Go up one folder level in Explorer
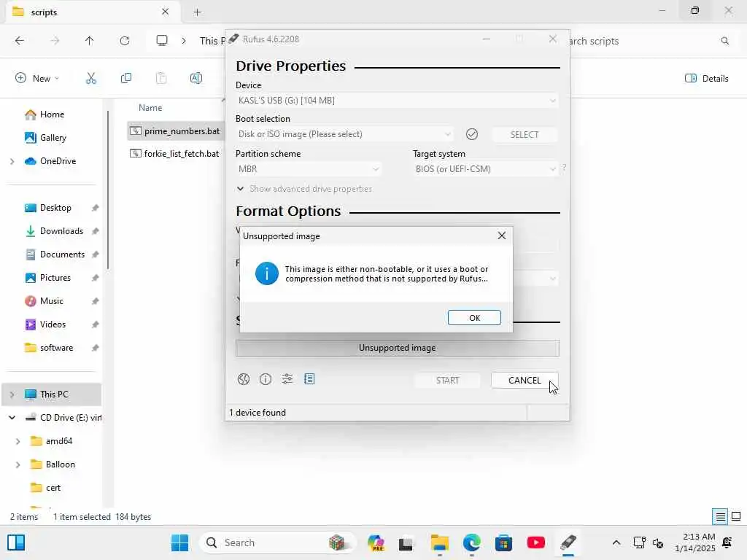 90,41
